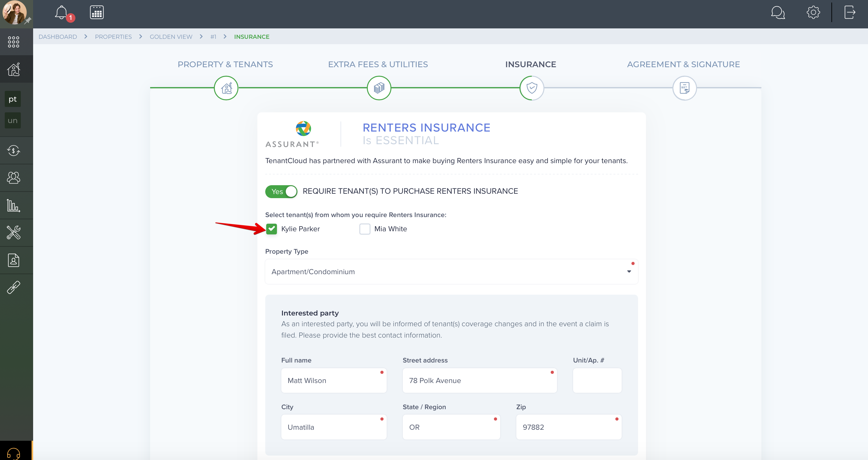This screenshot has height=460, width=868.
Task: Open the maintenance tools icon in the sidebar
Action: pos(14,233)
